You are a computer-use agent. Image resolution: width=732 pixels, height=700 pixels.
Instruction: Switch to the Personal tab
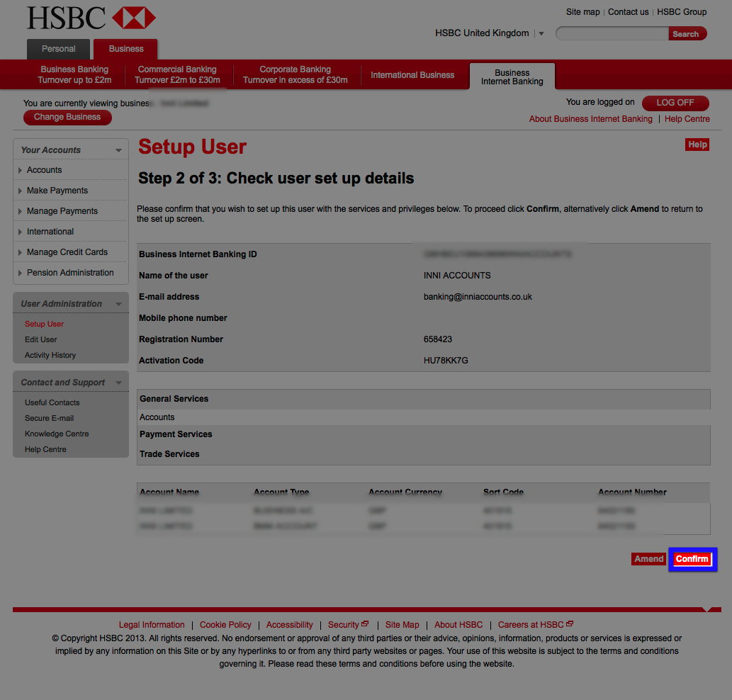tap(58, 49)
